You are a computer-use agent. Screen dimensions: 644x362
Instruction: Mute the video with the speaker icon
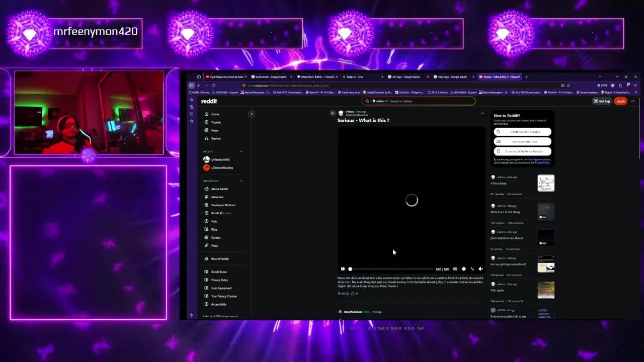480,269
